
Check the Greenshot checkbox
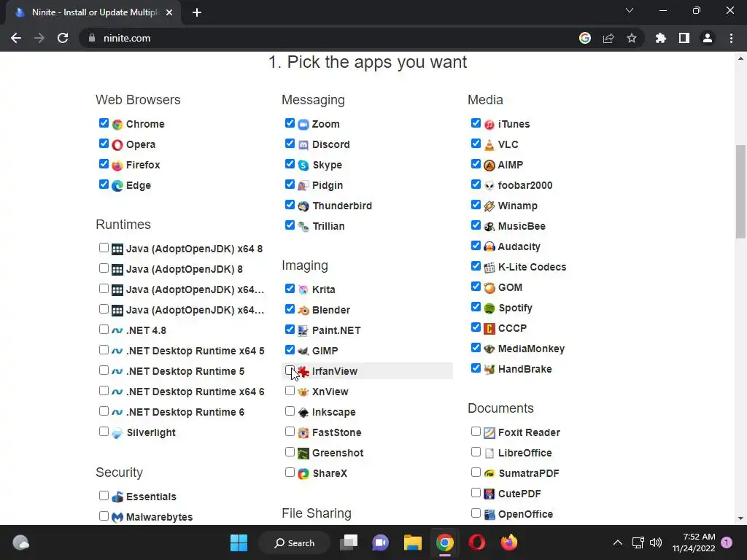[x=290, y=451]
